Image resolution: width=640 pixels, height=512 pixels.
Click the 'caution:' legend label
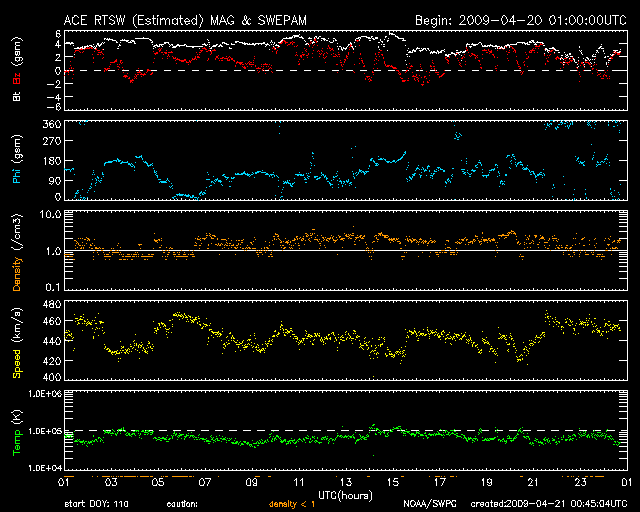(x=182, y=504)
